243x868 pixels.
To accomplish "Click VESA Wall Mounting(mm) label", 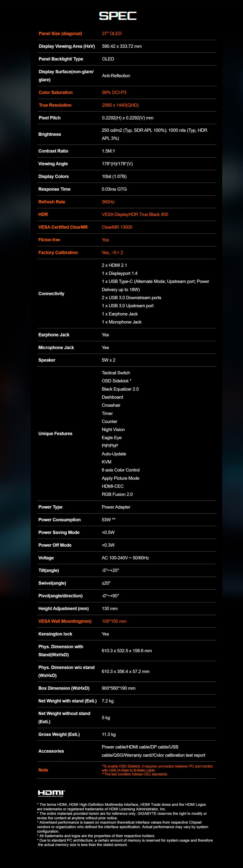I will click(65, 621).
